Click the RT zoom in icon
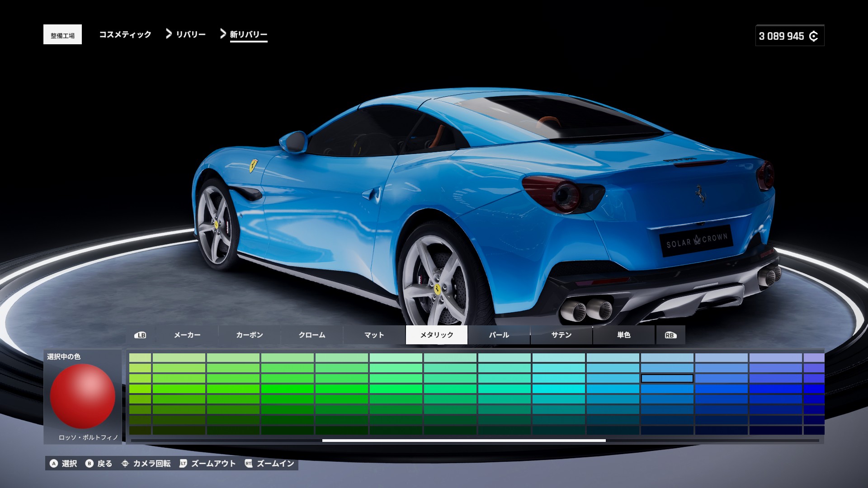 point(249,464)
